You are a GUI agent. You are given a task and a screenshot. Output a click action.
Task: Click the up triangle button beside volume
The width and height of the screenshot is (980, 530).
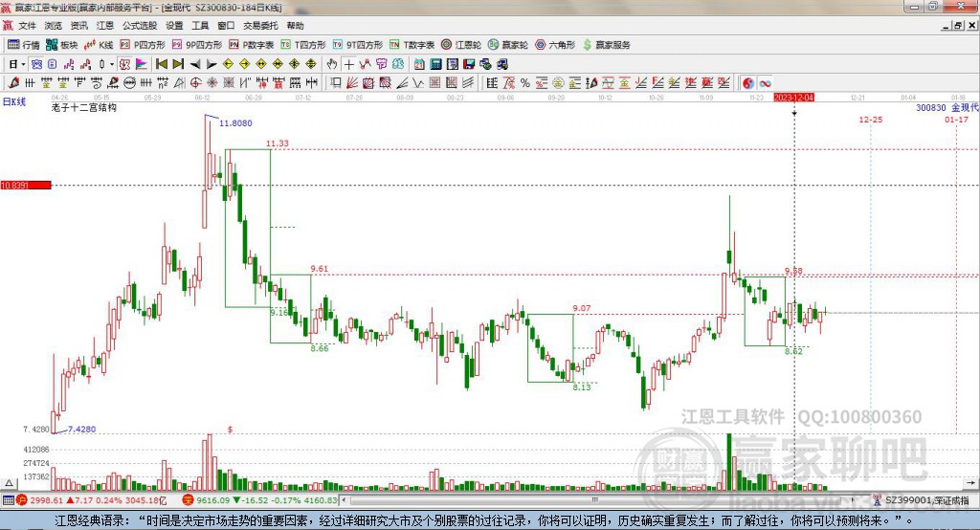[9, 483]
